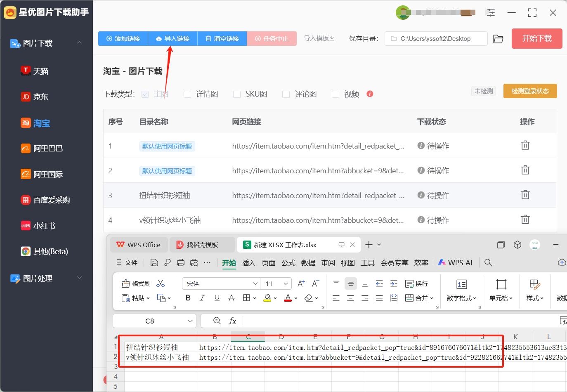
Task: Switch to the 找稻壳模板 tab
Action: (202, 245)
